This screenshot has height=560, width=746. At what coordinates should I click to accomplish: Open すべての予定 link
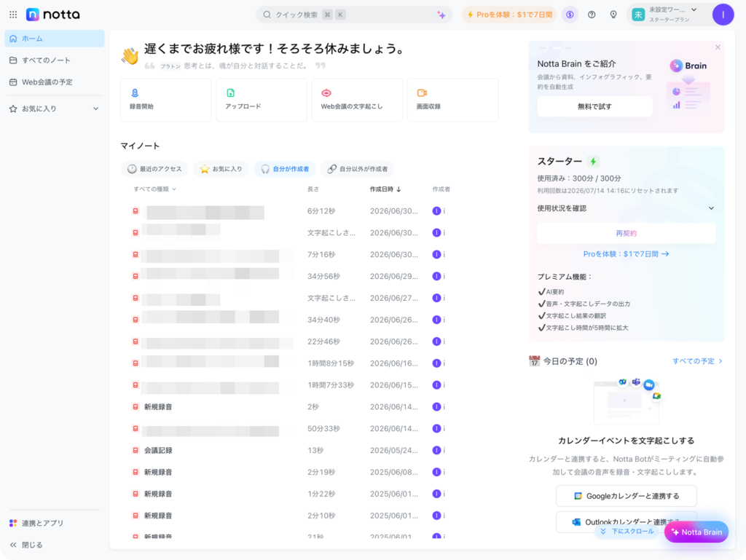tap(697, 361)
